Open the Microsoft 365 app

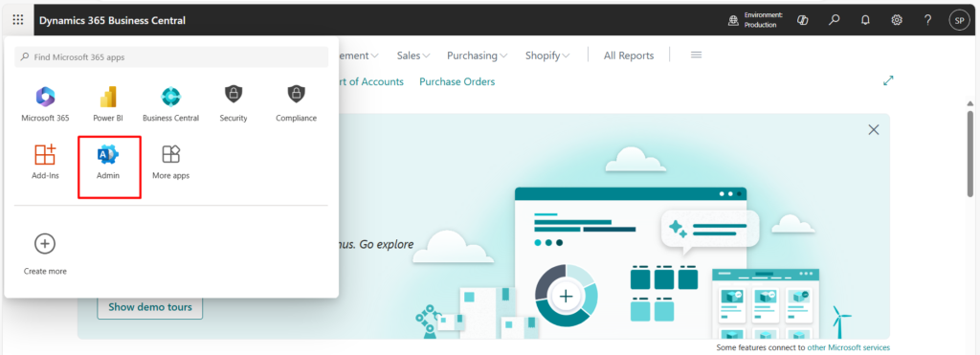pyautogui.click(x=45, y=104)
